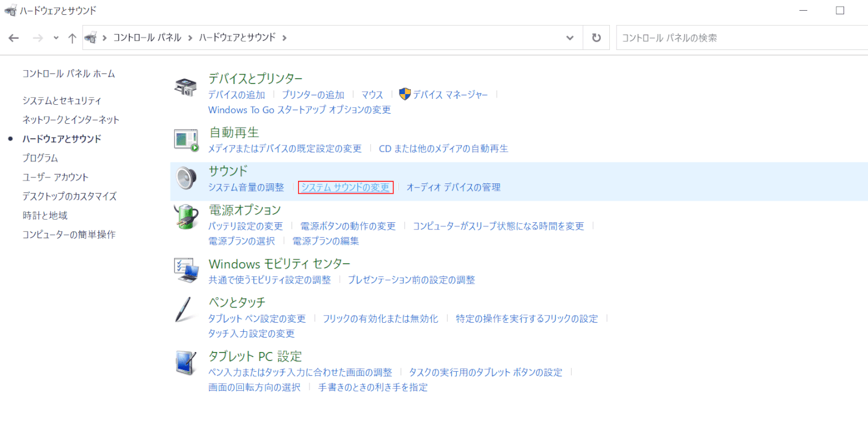868x436 pixels.
Task: Open システムとセキュリティ in sidebar
Action: point(62,101)
